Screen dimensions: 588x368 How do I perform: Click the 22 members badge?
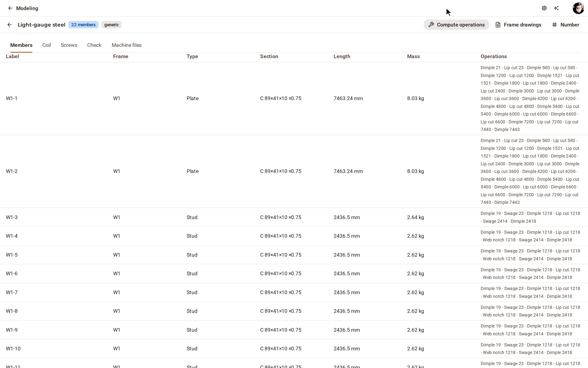pyautogui.click(x=83, y=25)
